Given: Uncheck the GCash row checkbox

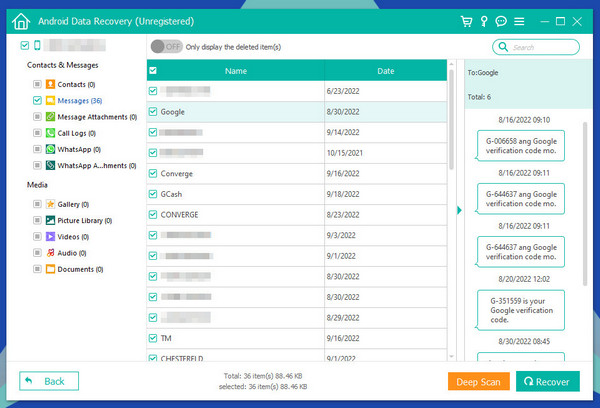Looking at the screenshot, I should pyautogui.click(x=153, y=194).
